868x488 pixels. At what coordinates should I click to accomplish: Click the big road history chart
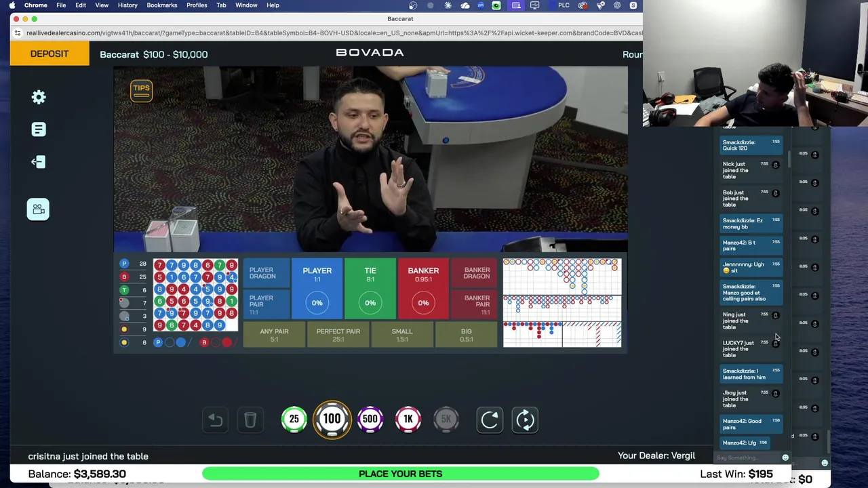pyautogui.click(x=562, y=277)
